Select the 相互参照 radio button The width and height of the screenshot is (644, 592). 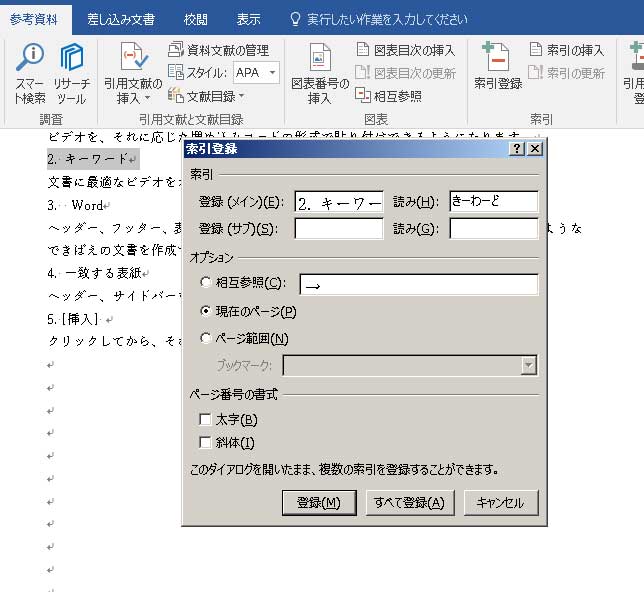pos(207,284)
